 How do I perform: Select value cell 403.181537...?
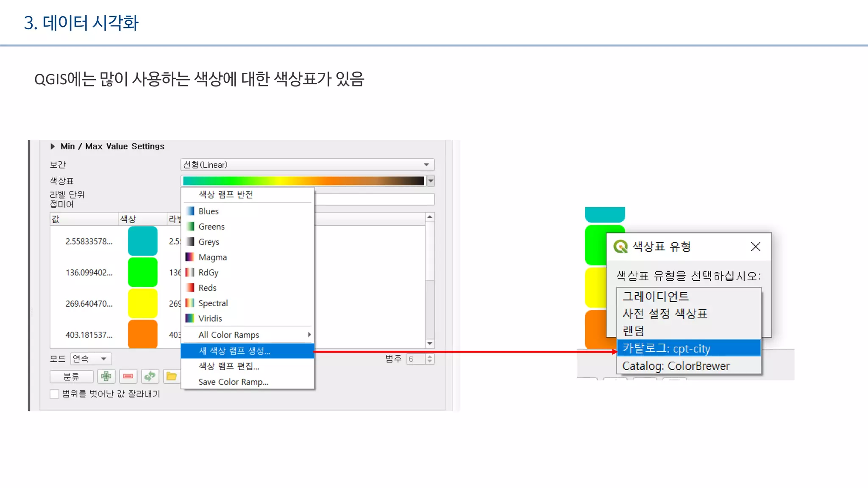click(89, 335)
